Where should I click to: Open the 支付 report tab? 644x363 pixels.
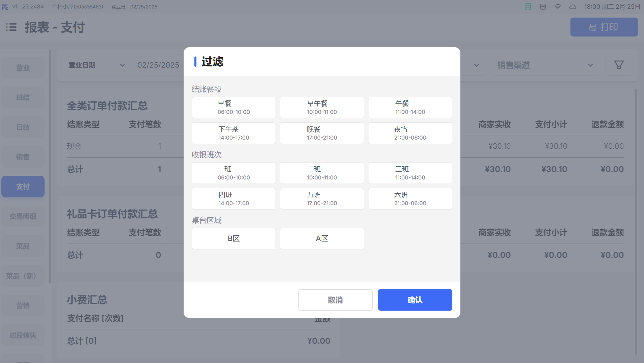[23, 187]
